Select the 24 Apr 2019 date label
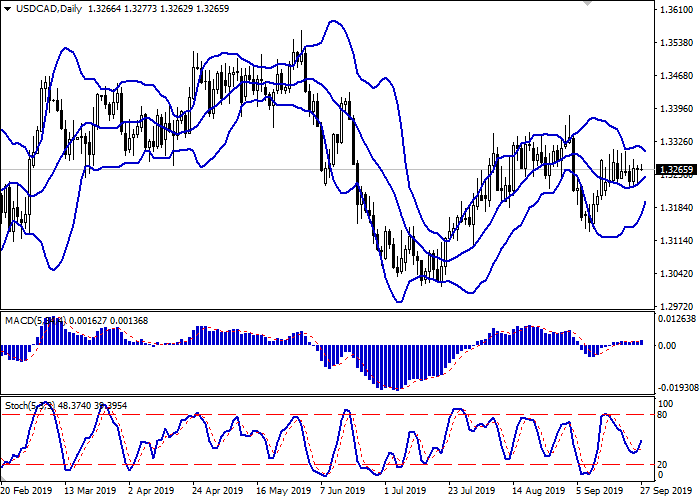 point(216,492)
